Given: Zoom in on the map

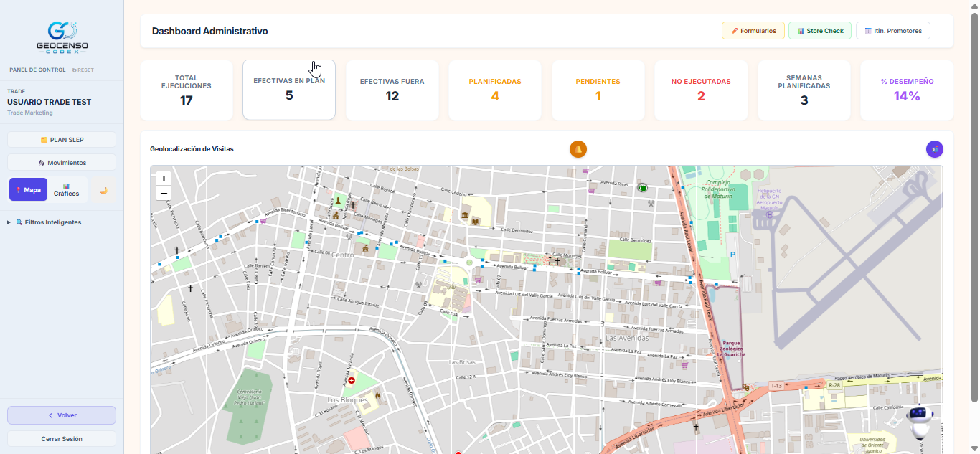Looking at the screenshot, I should pyautogui.click(x=164, y=179).
